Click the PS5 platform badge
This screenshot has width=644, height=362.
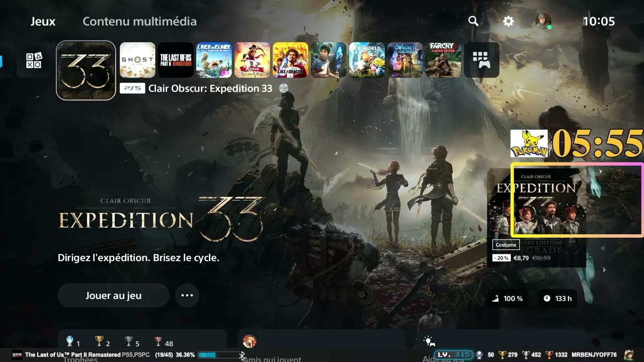[132, 88]
